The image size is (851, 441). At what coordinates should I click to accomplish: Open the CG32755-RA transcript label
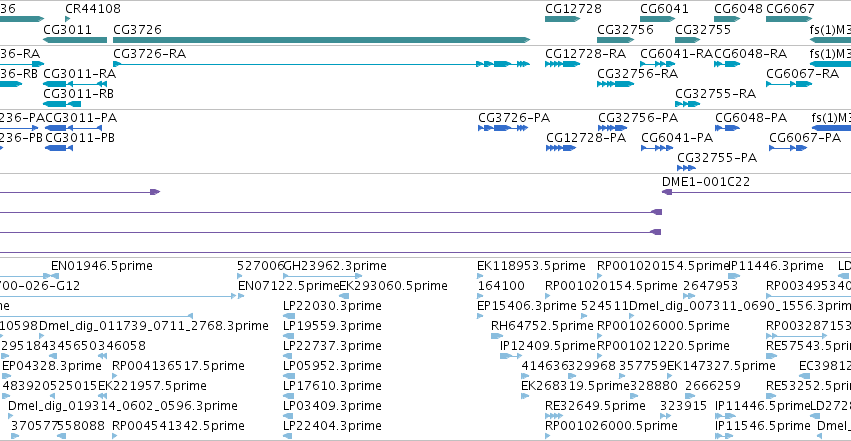[715, 94]
